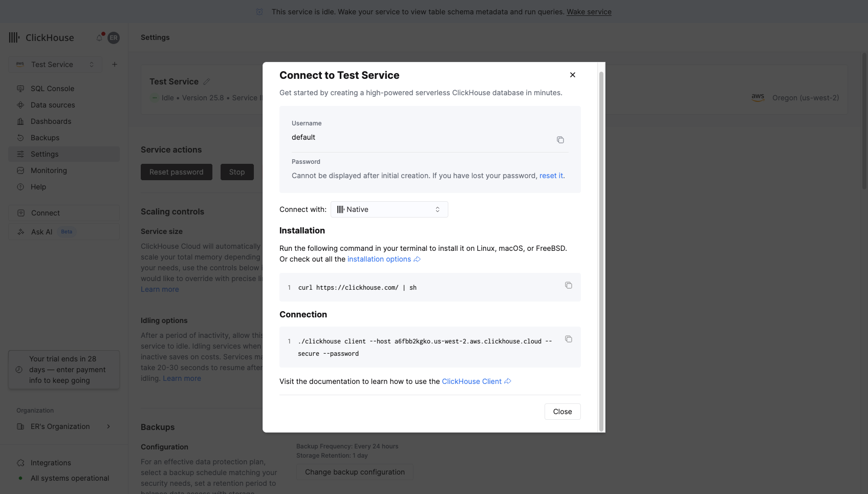Viewport: 868px width, 494px height.
Task: Close the Connect to Test Service dialog with X
Action: click(x=573, y=75)
